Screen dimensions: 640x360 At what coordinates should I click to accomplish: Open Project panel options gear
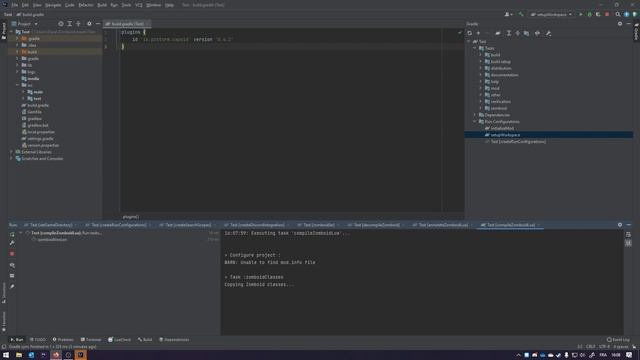click(89, 24)
